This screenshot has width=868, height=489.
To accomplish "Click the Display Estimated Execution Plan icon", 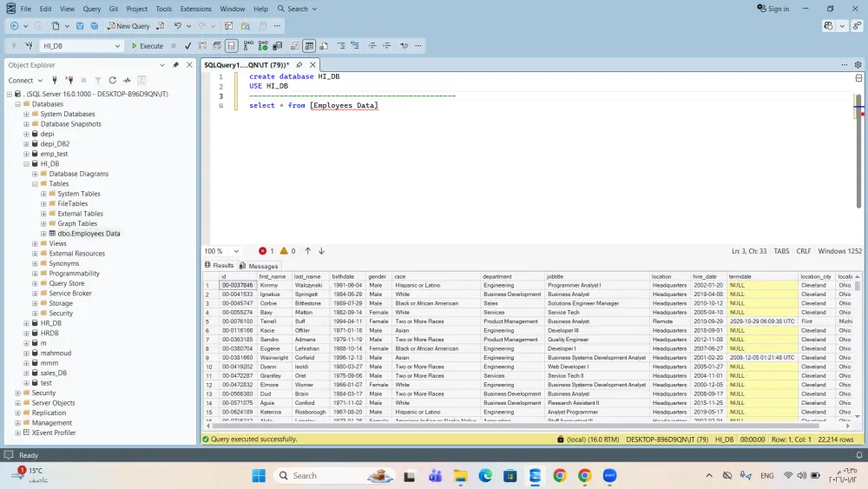I will click(x=202, y=46).
